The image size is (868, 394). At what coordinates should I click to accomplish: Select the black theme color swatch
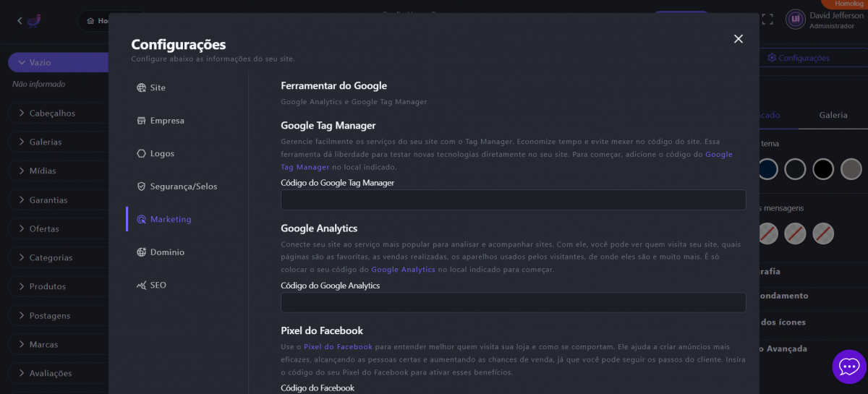tap(823, 169)
